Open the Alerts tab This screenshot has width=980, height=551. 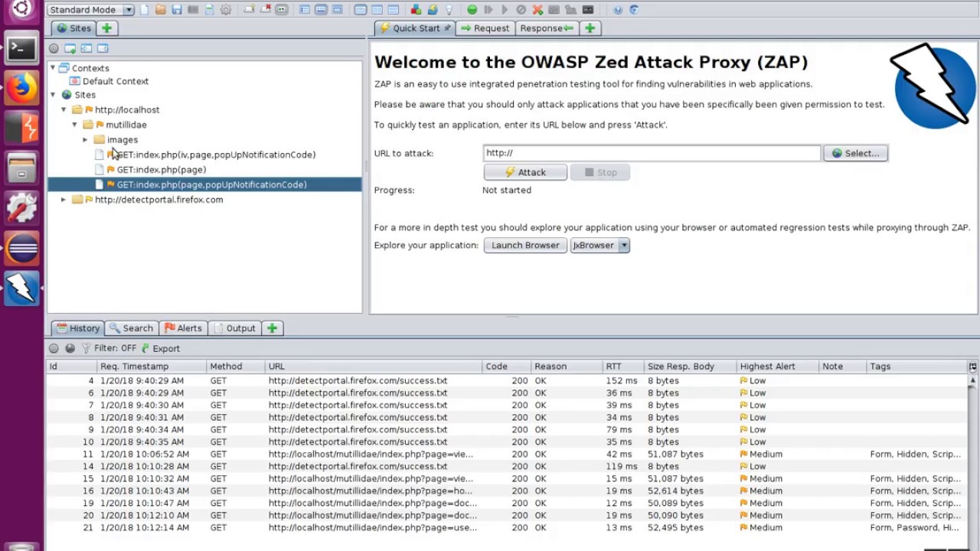[183, 328]
